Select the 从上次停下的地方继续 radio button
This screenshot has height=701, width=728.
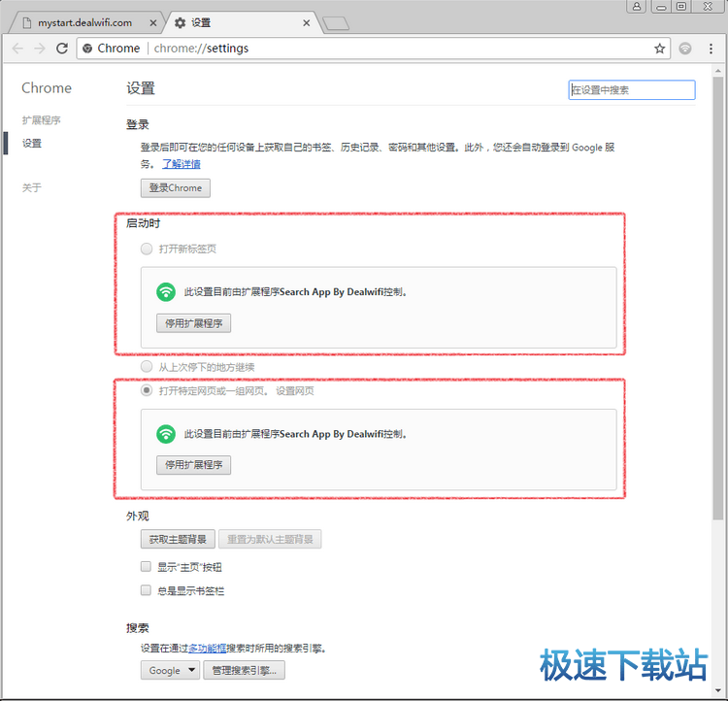[147, 367]
